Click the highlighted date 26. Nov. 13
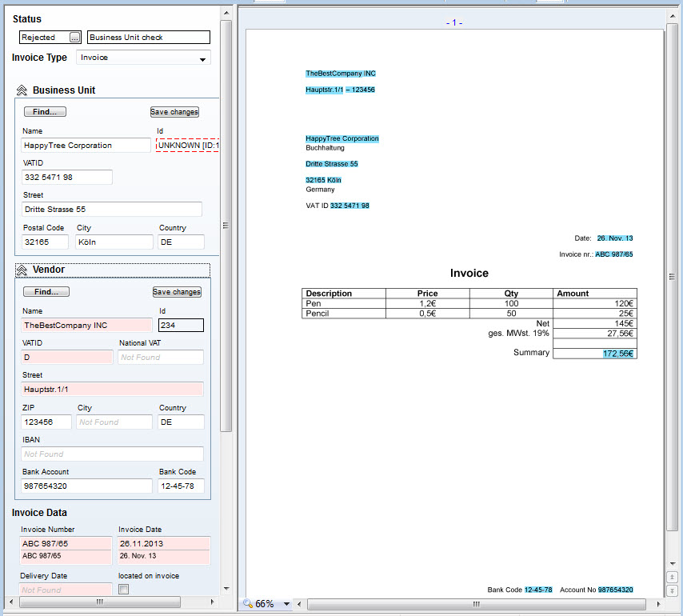The width and height of the screenshot is (683, 616). point(615,238)
